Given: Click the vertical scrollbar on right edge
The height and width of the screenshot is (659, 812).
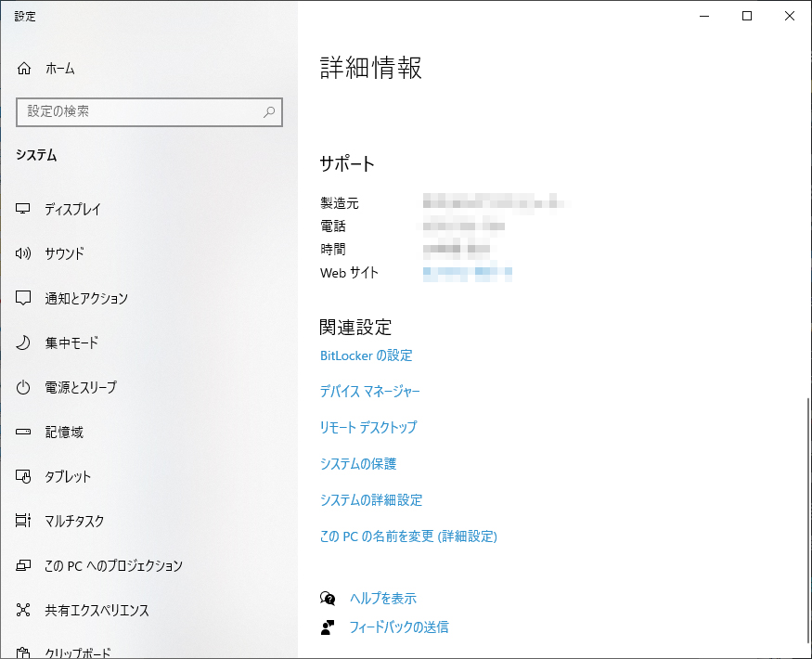Looking at the screenshot, I should click(x=807, y=520).
